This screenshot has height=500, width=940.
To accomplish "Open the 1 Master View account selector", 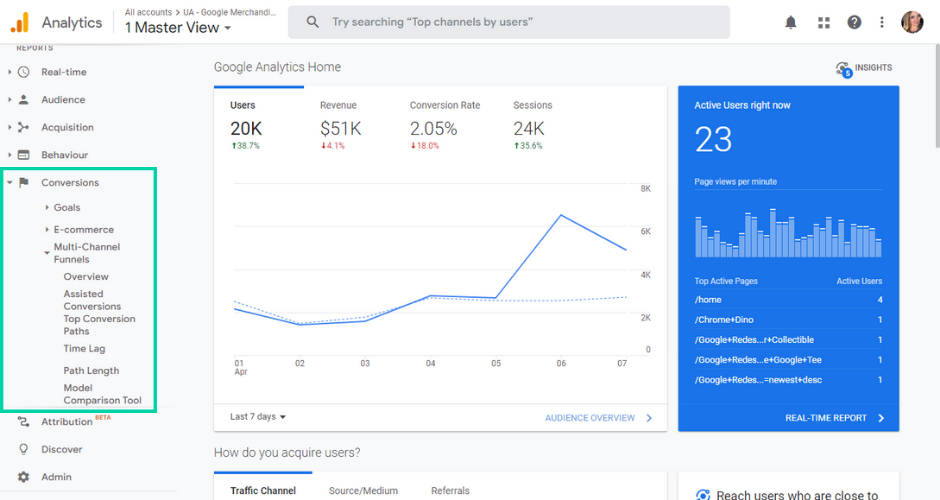I will [x=177, y=28].
